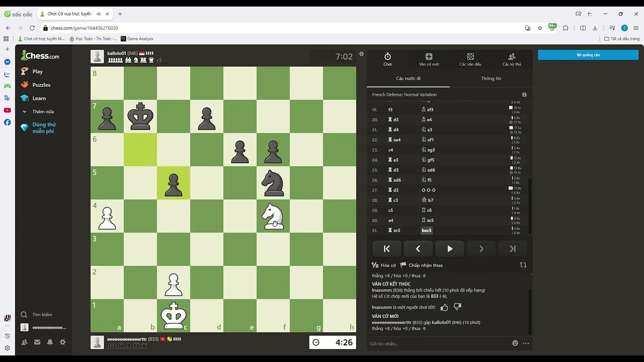
Task: Go back in browser history
Action: (8, 28)
